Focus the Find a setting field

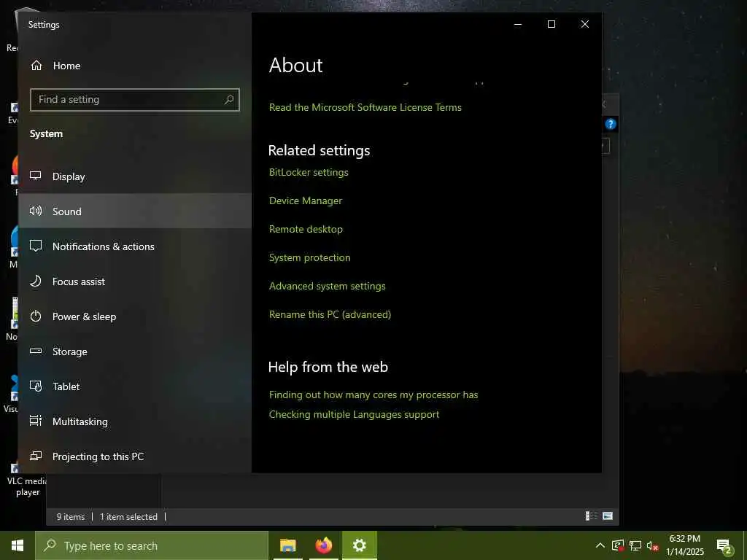point(135,99)
